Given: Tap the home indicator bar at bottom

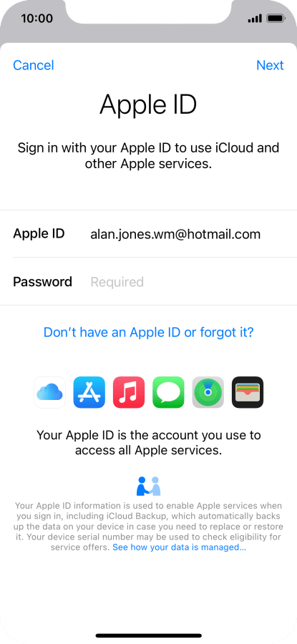Looking at the screenshot, I should [149, 636].
